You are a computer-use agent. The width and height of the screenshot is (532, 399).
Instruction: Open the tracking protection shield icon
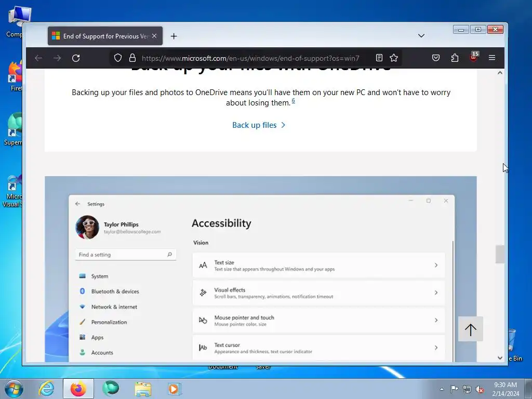118,58
